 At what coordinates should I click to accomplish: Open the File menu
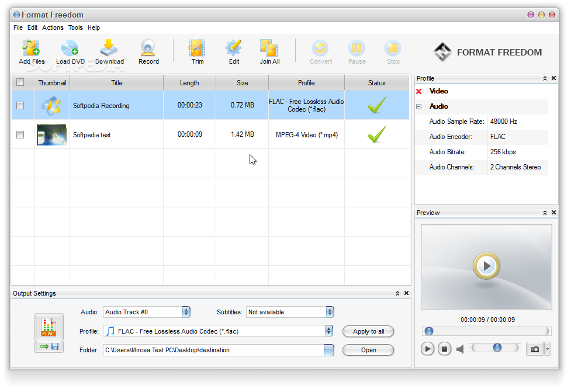(18, 27)
